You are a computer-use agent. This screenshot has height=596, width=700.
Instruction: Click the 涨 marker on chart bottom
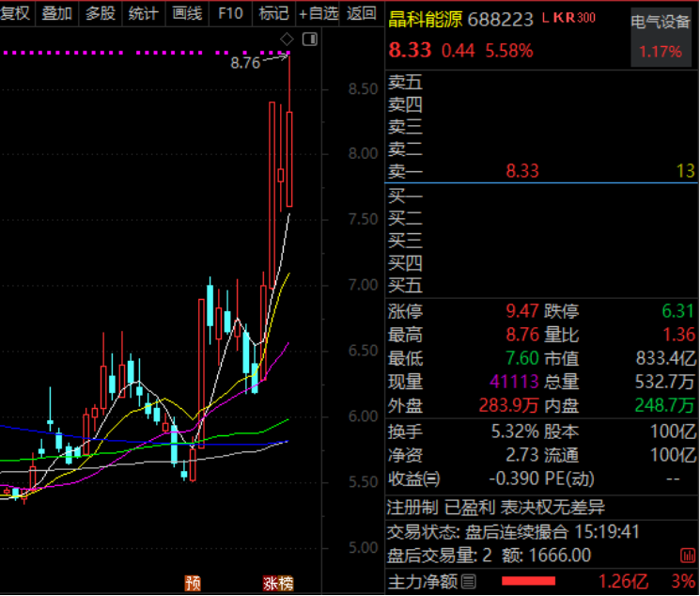point(271,584)
